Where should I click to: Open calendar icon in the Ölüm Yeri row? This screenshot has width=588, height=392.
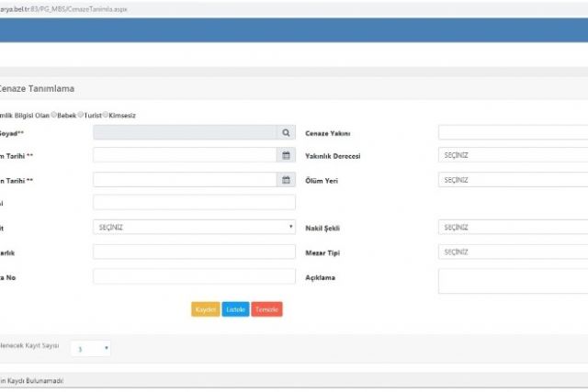286,180
